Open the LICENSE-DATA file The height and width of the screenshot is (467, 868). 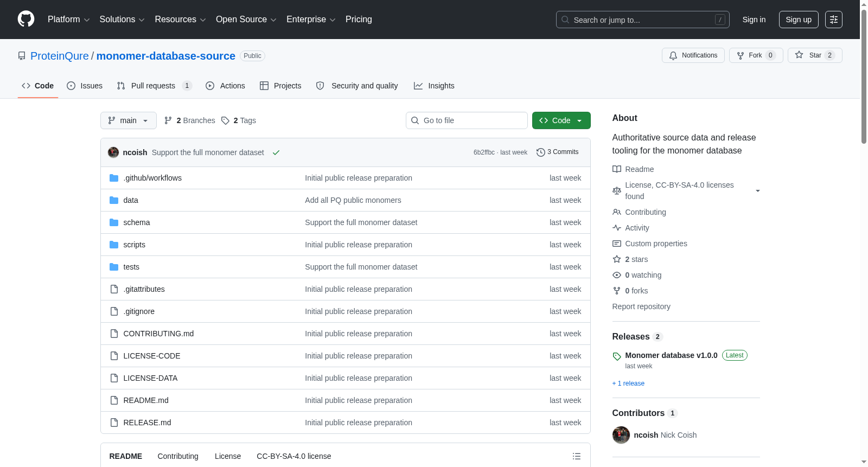point(150,378)
